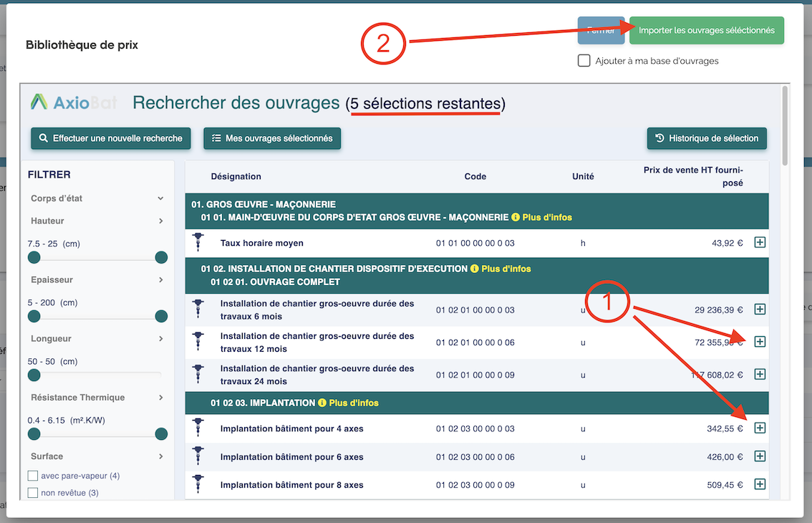Click info icon beside IMPLANTATION heading
The width and height of the screenshot is (812, 523).
(x=322, y=403)
